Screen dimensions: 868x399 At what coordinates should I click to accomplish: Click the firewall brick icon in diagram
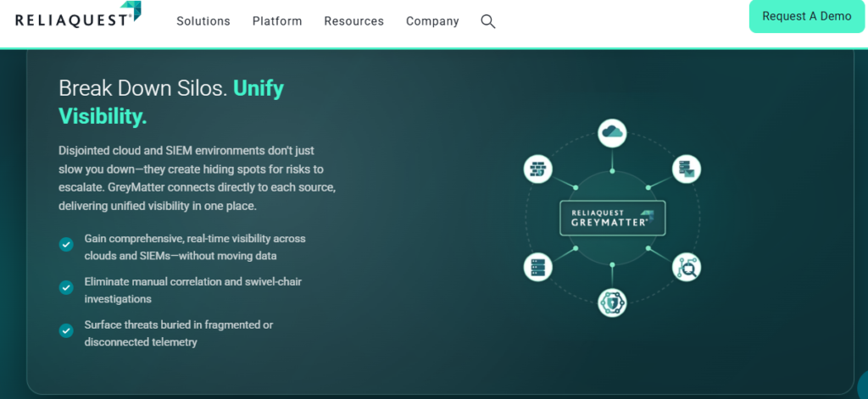538,169
